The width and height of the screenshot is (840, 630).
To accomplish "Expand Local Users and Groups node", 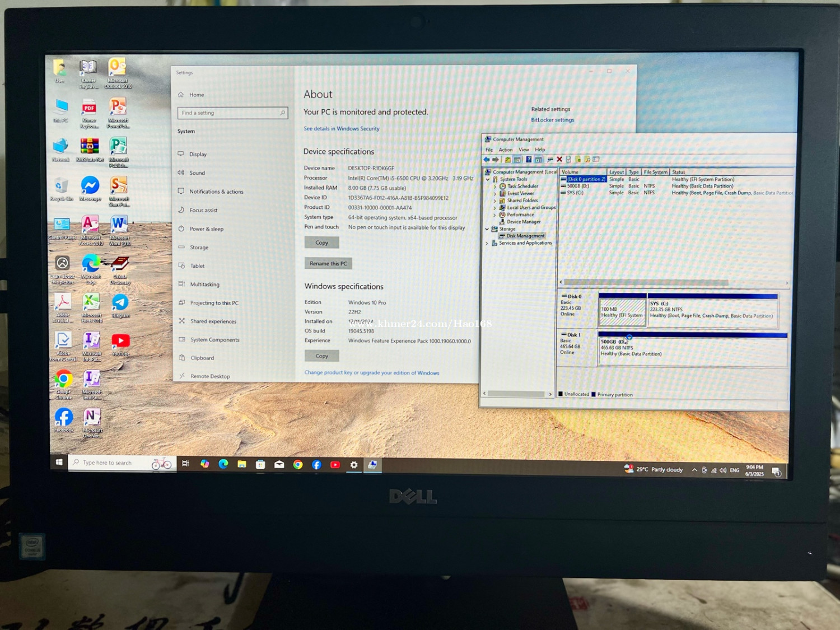I will click(494, 208).
